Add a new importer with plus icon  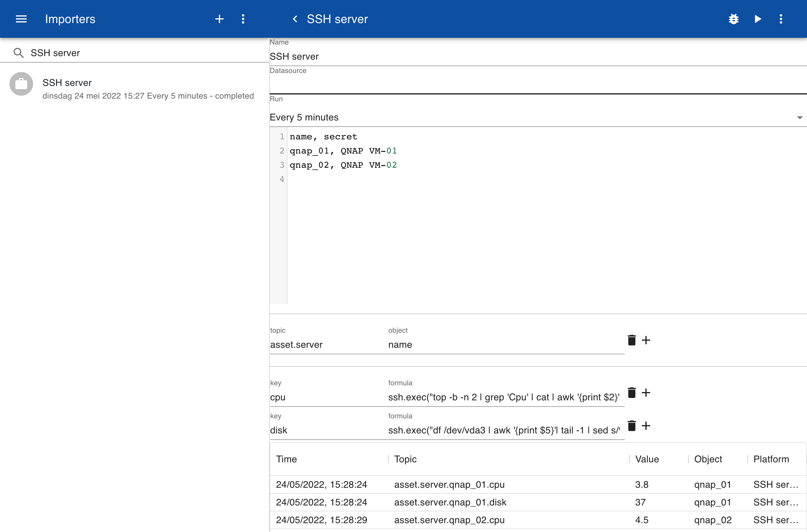219,19
